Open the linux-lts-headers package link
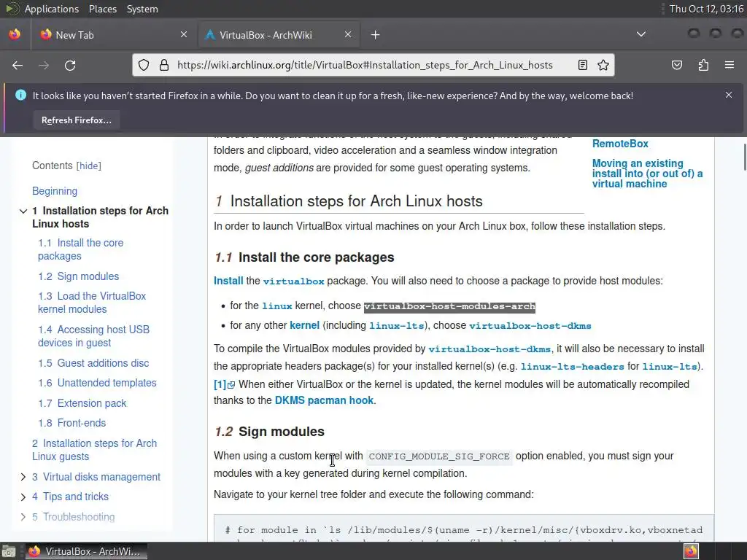 tap(572, 367)
